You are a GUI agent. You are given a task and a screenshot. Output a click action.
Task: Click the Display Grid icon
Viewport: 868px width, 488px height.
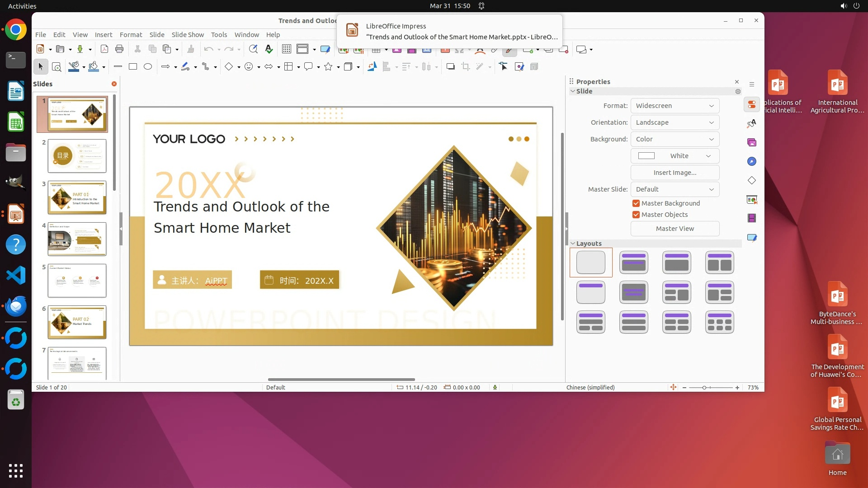click(286, 49)
